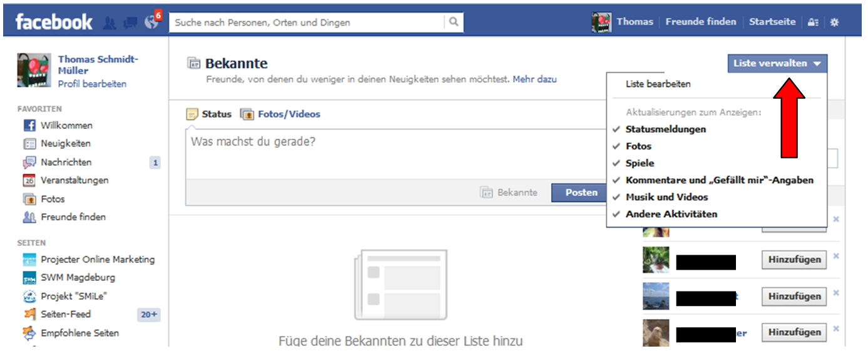Click the Nachrichten unread count badge 1

155,163
